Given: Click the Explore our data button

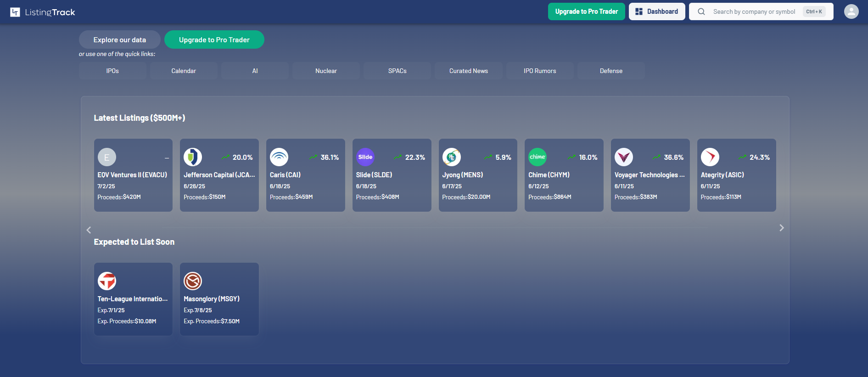Looking at the screenshot, I should pyautogui.click(x=120, y=39).
